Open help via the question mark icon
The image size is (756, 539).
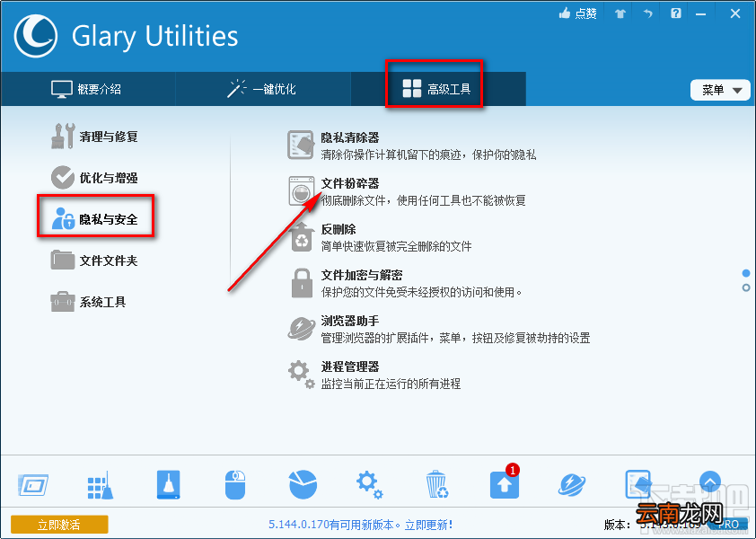tap(676, 13)
